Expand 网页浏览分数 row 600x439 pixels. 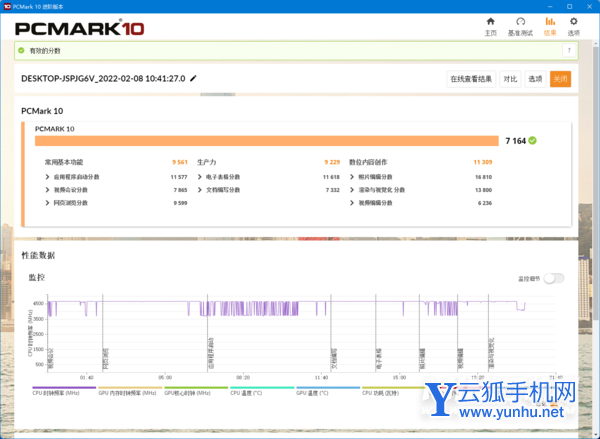47,203
